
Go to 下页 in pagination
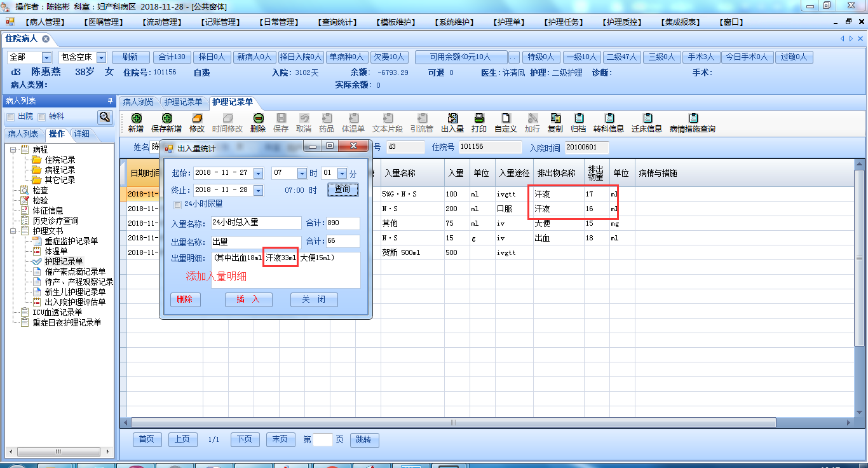[245, 439]
